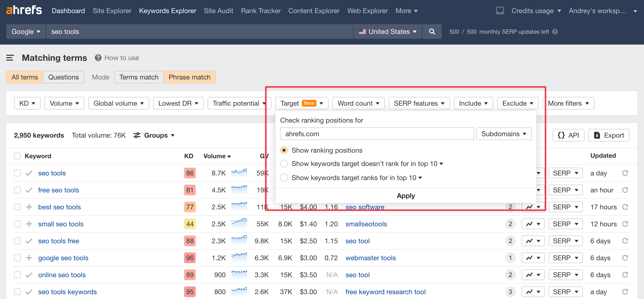Select the Phrase match mode
Viewport: 644px width, 299px height.
[x=189, y=77]
